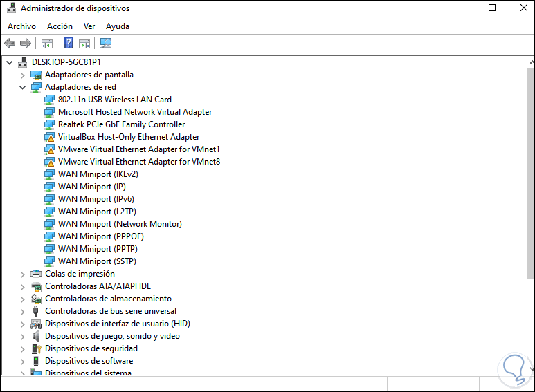Open the Ver menu

pos(89,26)
